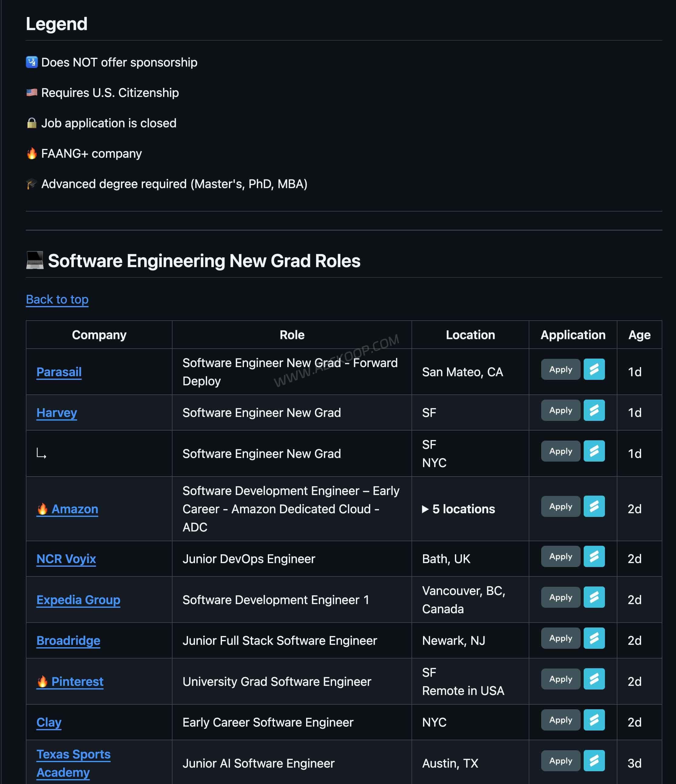Click the Application column header
The width and height of the screenshot is (676, 784).
[x=573, y=335]
